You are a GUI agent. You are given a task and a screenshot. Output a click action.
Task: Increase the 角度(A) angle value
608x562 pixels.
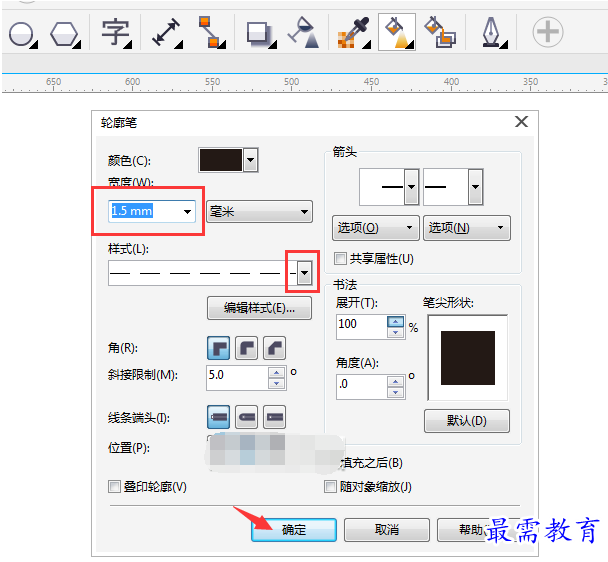(x=396, y=382)
